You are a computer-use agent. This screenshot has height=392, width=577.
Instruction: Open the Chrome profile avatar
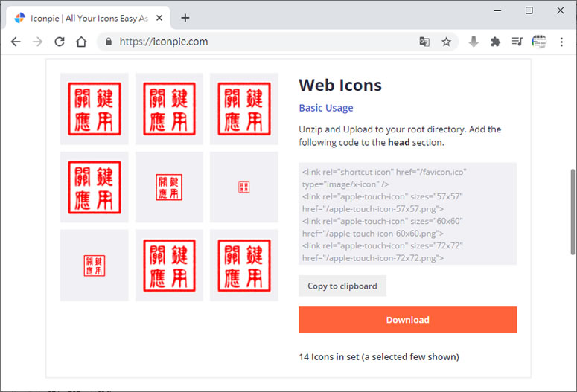(539, 42)
